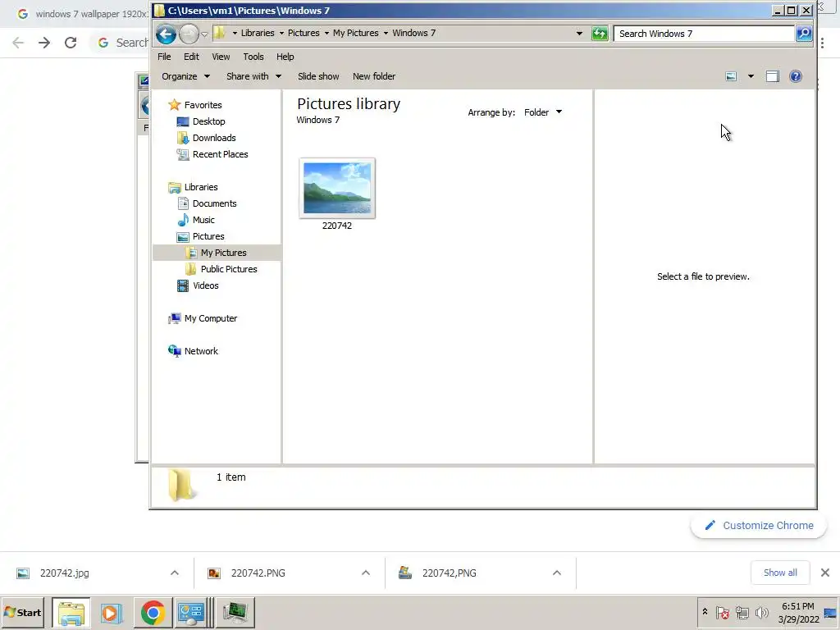Click the Windows 7 breadcrumb segment
This screenshot has height=630, width=840.
pos(413,33)
